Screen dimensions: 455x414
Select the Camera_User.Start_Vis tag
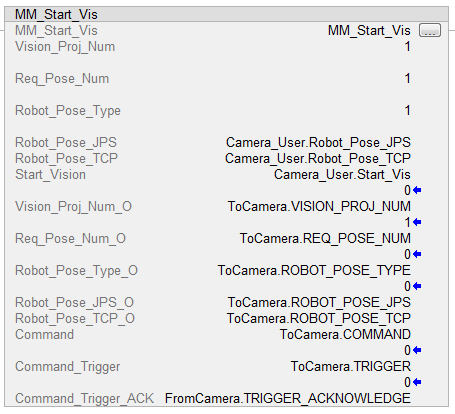pos(342,175)
